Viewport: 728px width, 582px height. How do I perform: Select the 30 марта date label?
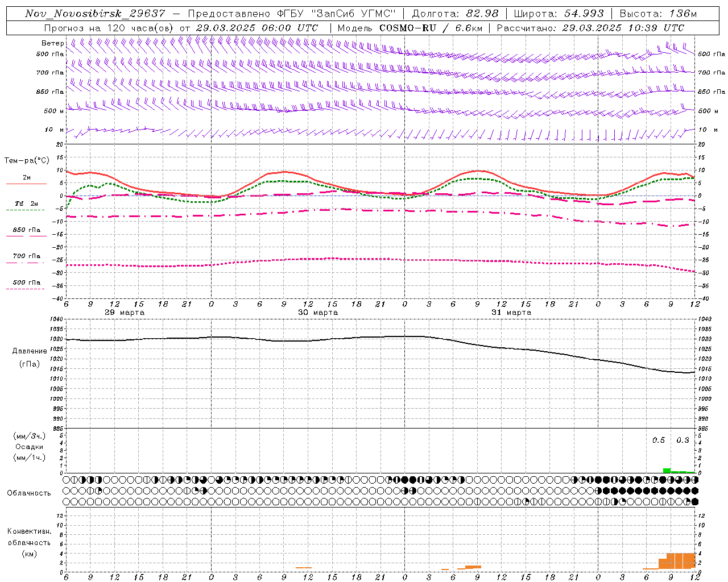(x=318, y=312)
